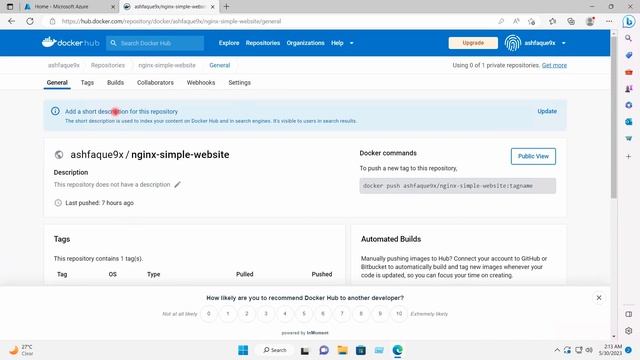Show hidden system tray icons chevron
Image resolution: width=640 pixels, height=360 pixels.
(557, 350)
